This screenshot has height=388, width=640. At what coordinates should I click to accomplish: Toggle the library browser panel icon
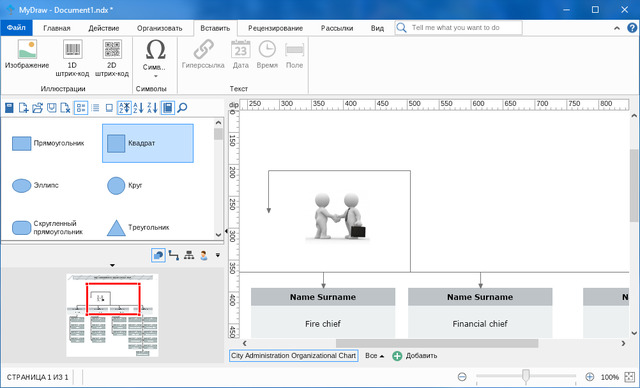pos(167,108)
